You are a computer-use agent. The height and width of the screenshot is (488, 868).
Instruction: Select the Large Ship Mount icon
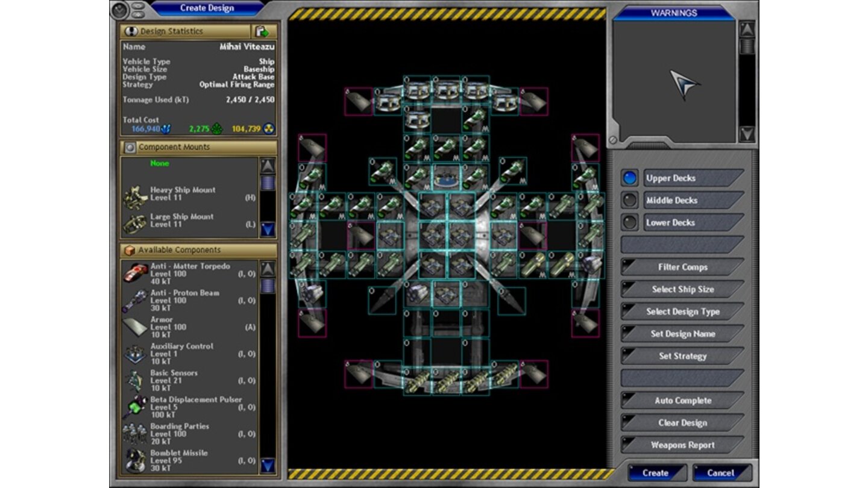[135, 224]
